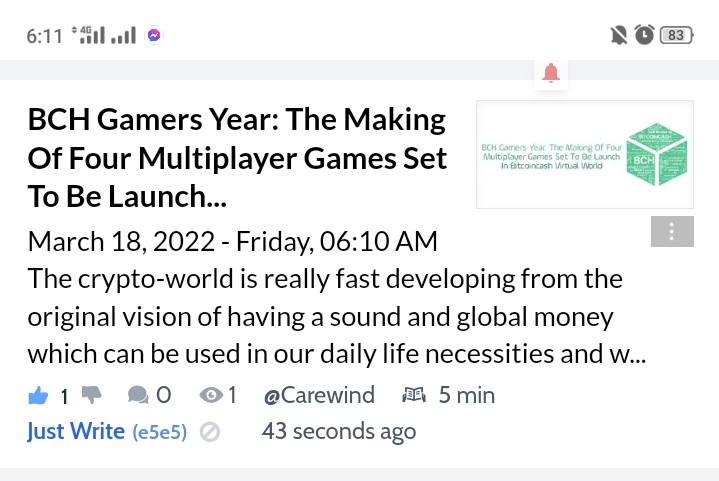Tap the alarm clock status icon
This screenshot has width=719, height=481.
[644, 35]
